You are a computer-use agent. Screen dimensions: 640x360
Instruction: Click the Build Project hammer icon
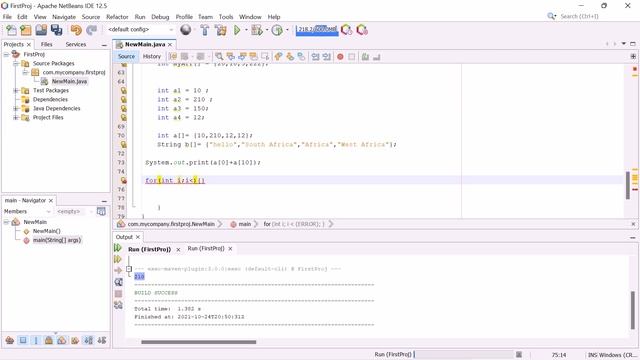click(205, 30)
